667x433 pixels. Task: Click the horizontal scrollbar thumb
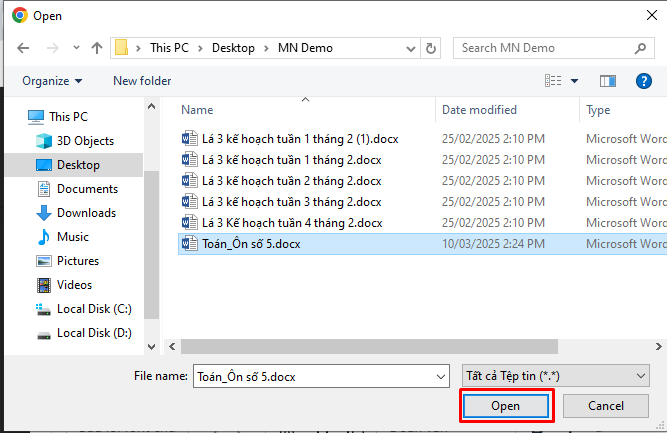369,347
